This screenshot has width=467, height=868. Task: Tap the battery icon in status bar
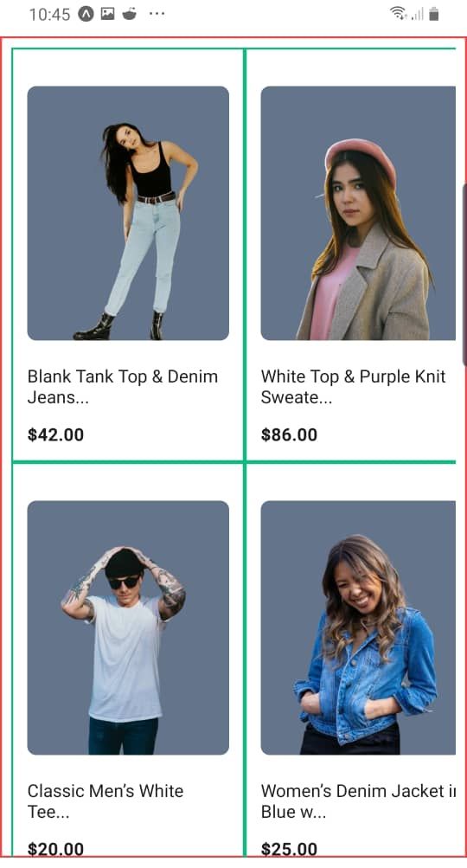coord(434,14)
